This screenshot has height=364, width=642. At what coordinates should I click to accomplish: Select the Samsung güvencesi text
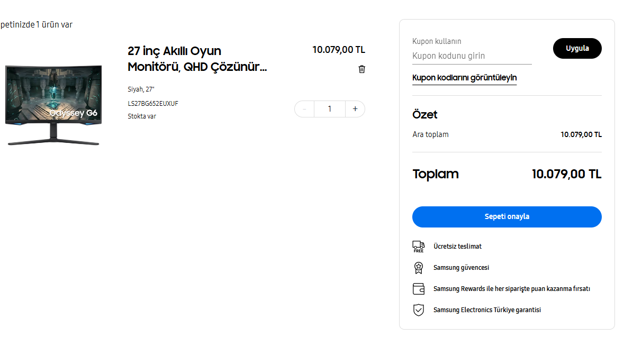tap(461, 268)
